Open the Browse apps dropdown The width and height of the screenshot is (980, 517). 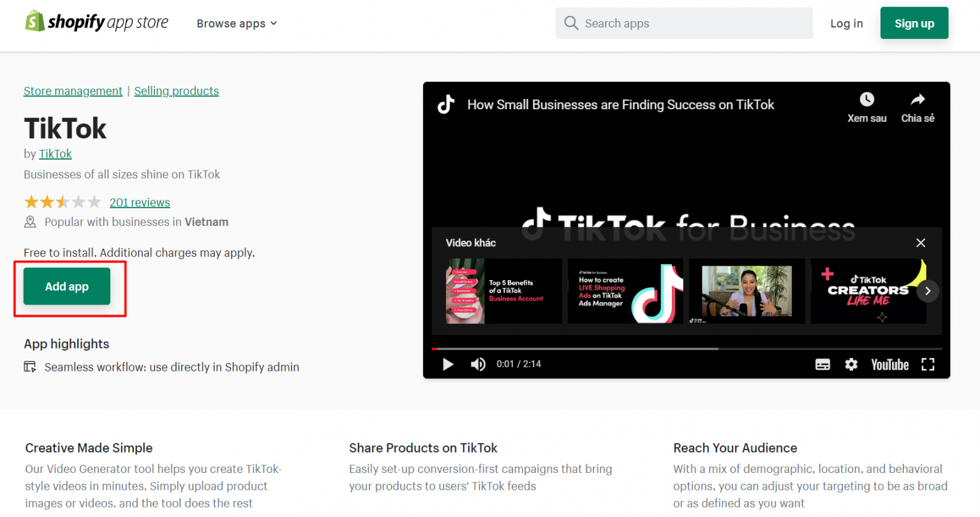[237, 24]
